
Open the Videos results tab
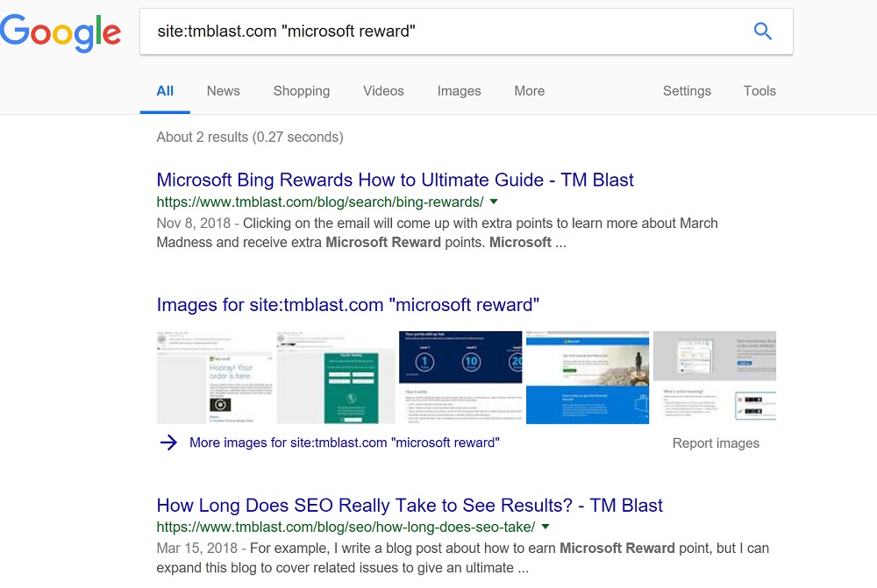(383, 91)
